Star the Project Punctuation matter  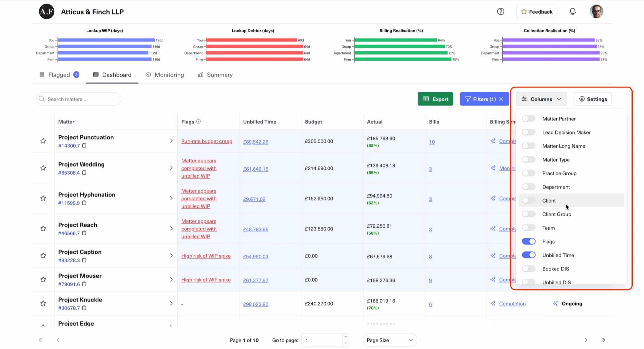43,141
